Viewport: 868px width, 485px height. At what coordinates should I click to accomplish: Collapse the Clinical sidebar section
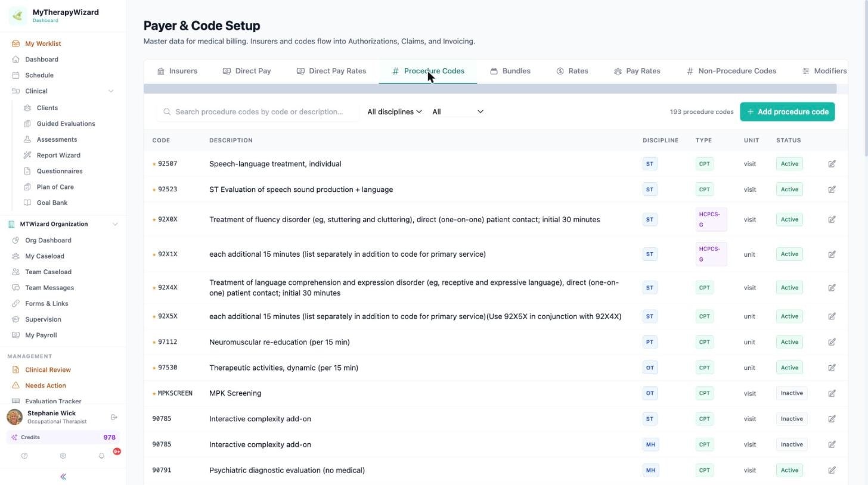pyautogui.click(x=110, y=91)
